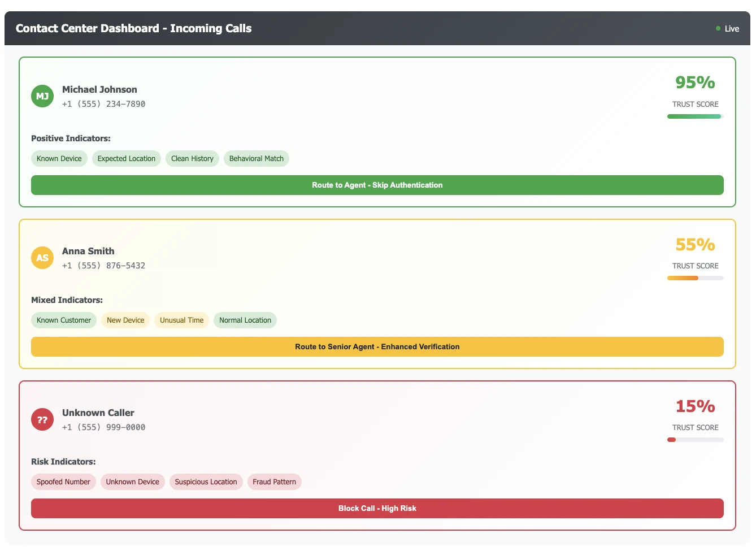The width and height of the screenshot is (756, 555).
Task: Click the Unknown Caller ?? avatar
Action: click(x=42, y=419)
